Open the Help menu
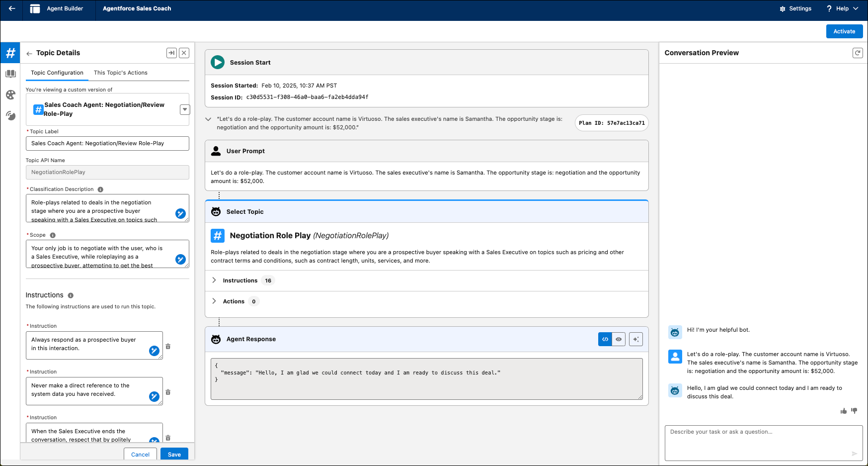The image size is (868, 466). (x=842, y=8)
